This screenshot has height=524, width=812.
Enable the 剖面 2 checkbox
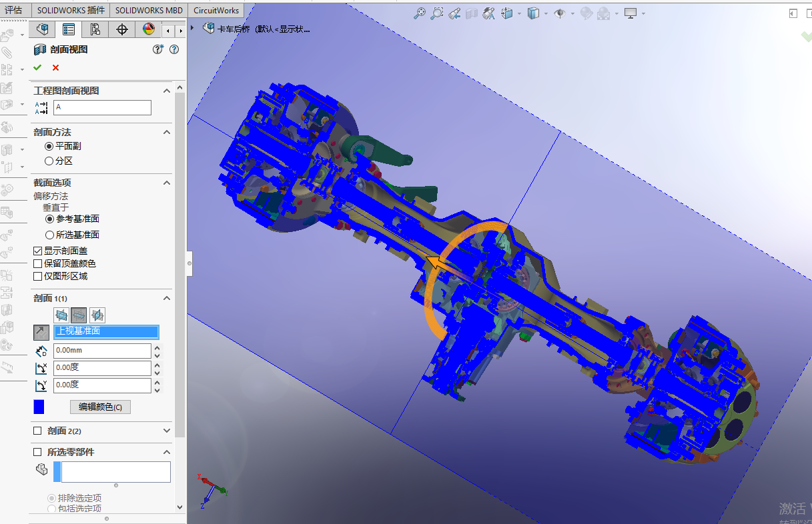coord(38,431)
